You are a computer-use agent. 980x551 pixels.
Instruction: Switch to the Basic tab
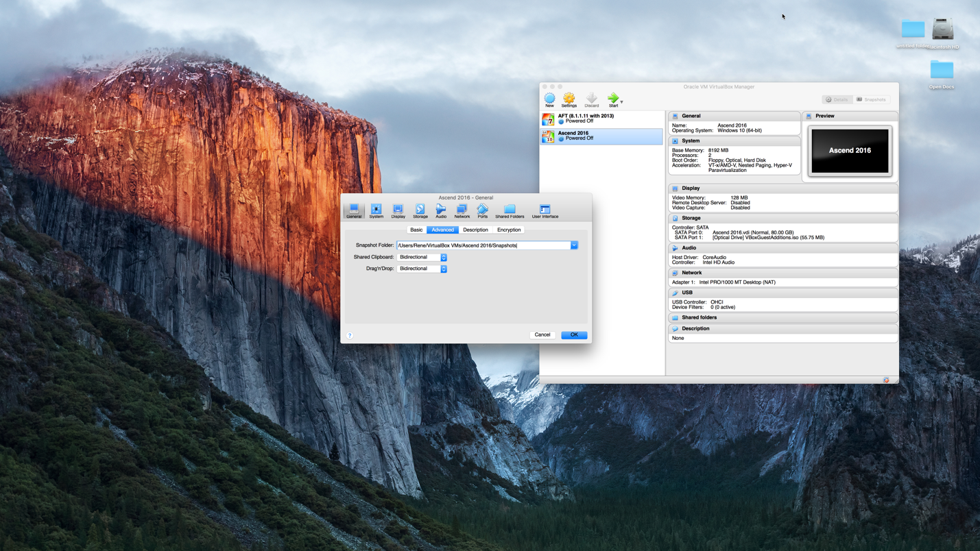(416, 230)
